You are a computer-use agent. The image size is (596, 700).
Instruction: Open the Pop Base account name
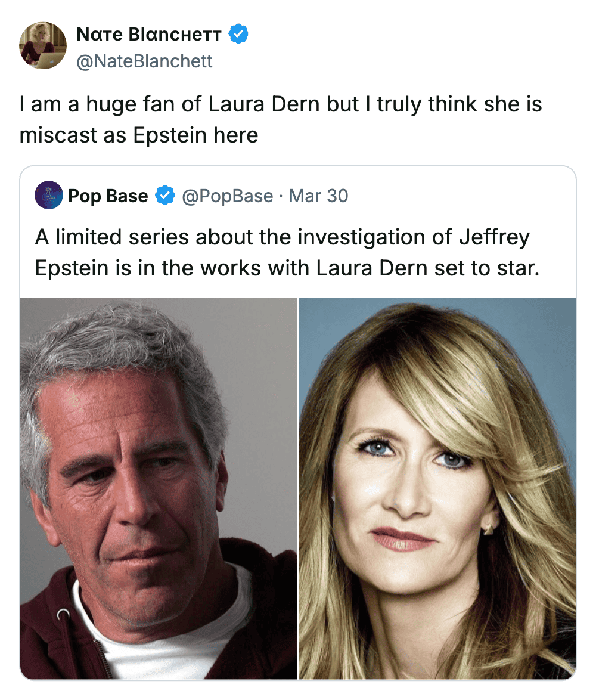click(108, 196)
